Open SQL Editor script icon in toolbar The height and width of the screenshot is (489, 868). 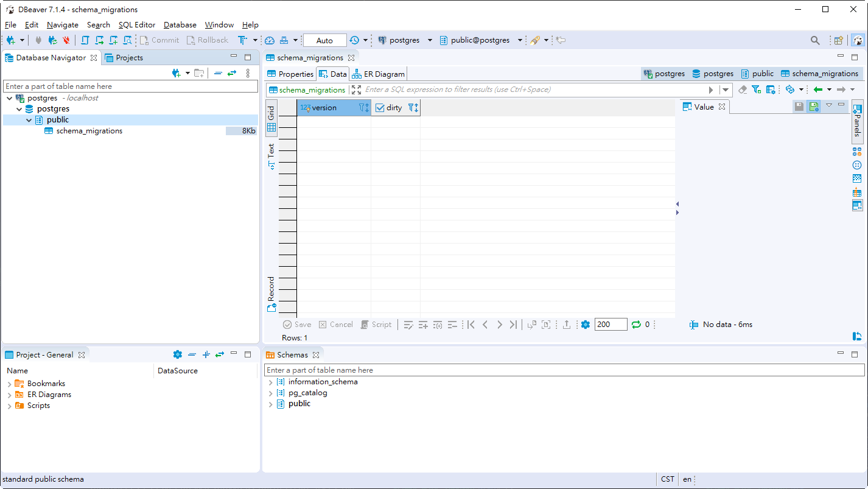tap(85, 40)
